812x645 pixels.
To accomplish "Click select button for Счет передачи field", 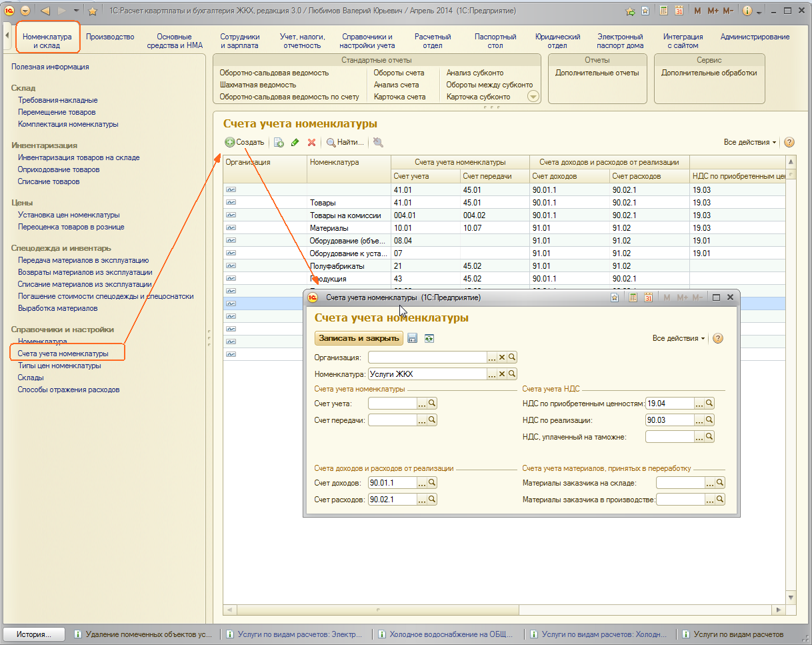I will tap(422, 420).
